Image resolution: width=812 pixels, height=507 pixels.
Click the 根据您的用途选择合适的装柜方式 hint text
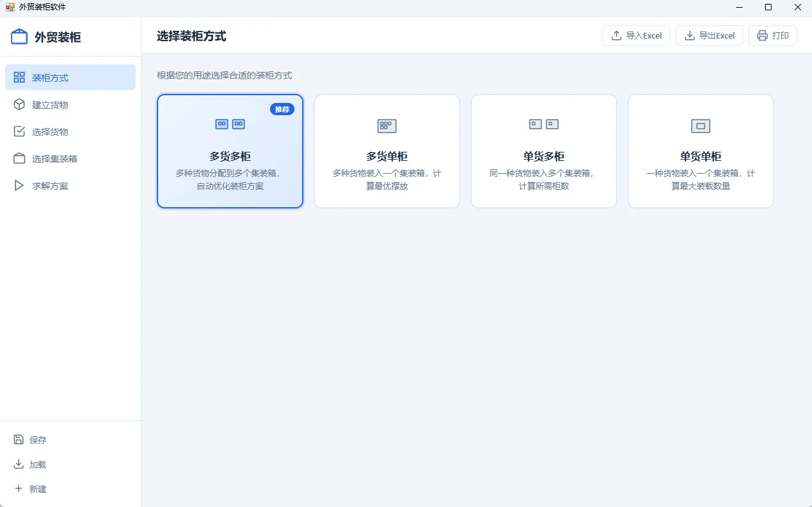tap(224, 75)
